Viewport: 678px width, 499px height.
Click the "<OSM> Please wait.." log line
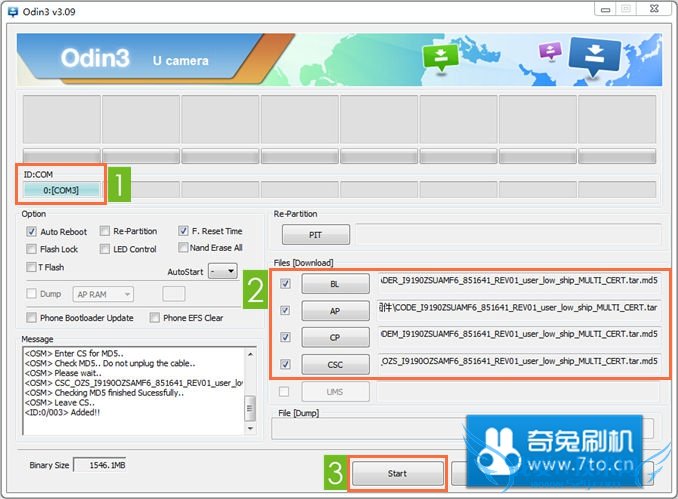[63, 373]
